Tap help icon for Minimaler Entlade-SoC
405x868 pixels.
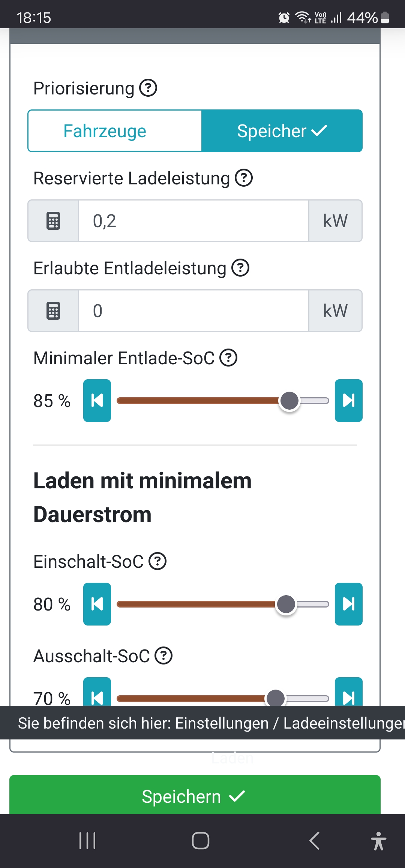[x=228, y=358]
